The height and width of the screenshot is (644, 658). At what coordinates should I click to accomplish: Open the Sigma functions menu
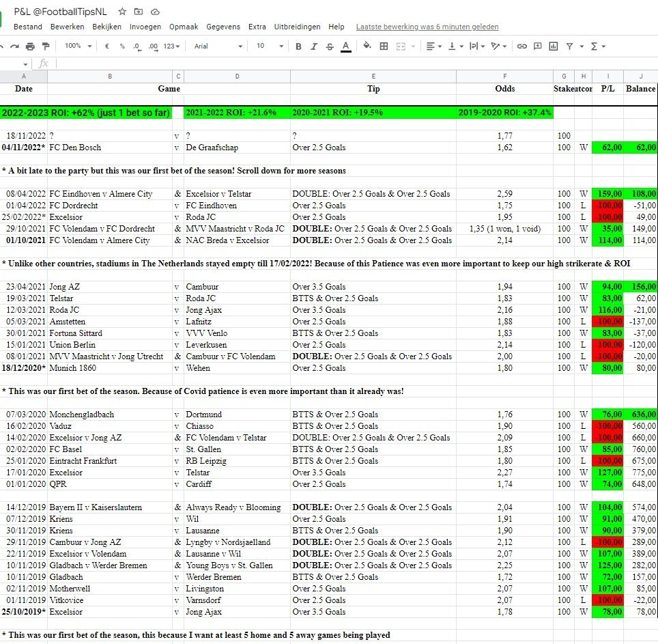coord(598,46)
